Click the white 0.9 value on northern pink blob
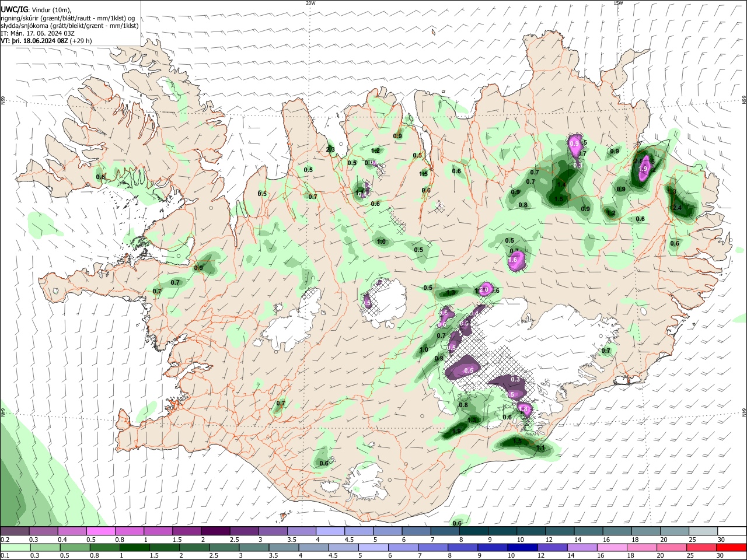Image resolution: width=747 pixels, height=560 pixels. point(574,143)
